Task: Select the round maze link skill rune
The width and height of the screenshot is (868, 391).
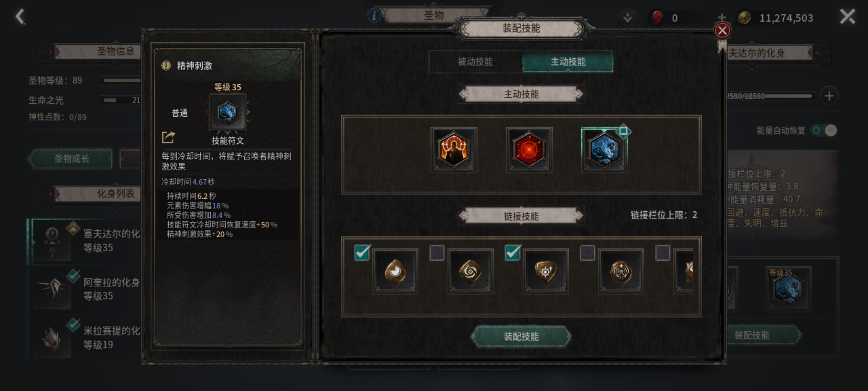Action: click(621, 271)
